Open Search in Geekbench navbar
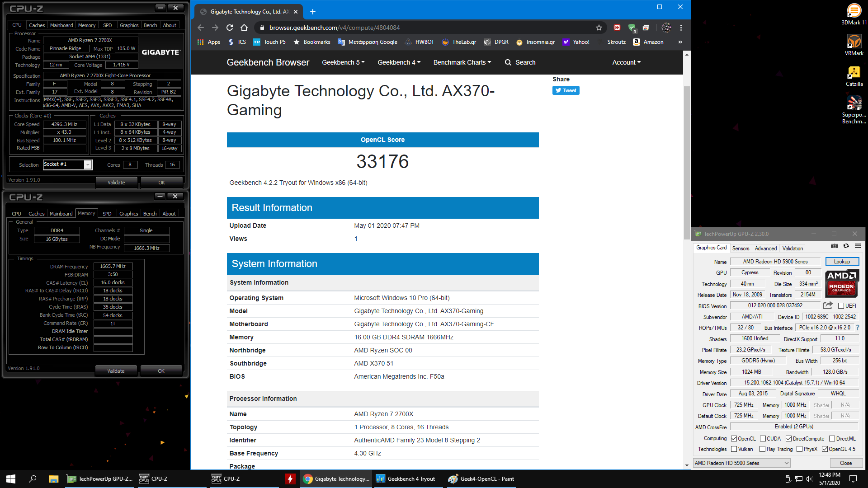Viewport: 868px width, 488px height. pos(520,62)
